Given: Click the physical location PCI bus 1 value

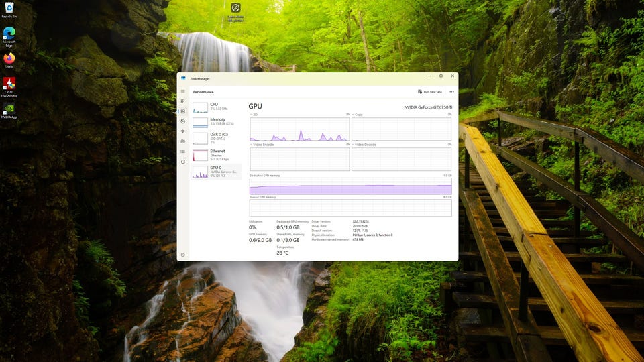Looking at the screenshot, I should 372,235.
